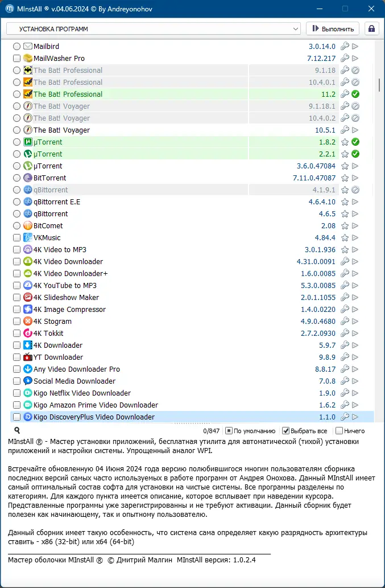
Task: Click play arrow in Social Media Downloader row
Action: (355, 381)
